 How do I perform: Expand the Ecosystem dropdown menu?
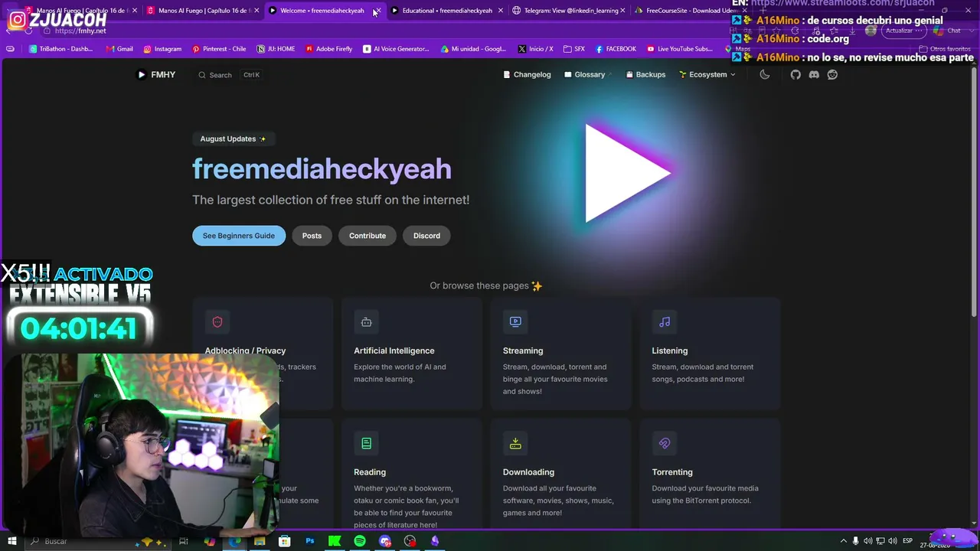click(x=707, y=74)
